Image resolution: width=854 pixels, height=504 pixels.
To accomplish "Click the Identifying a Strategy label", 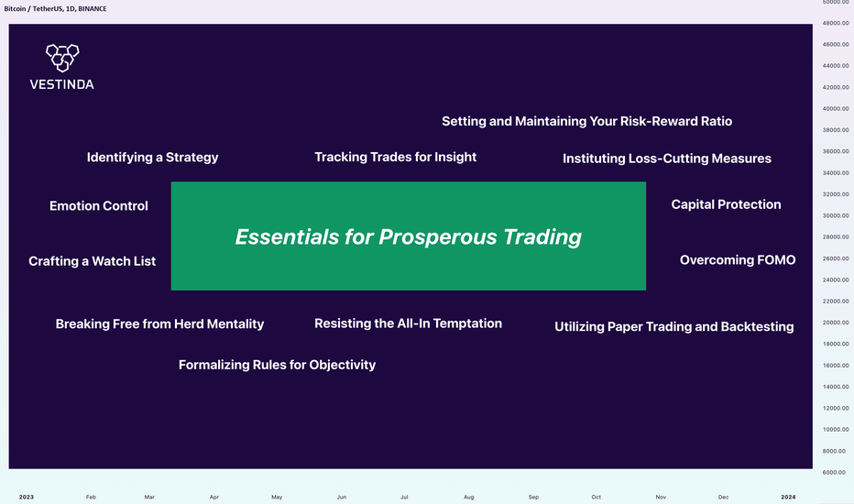I will point(152,158).
